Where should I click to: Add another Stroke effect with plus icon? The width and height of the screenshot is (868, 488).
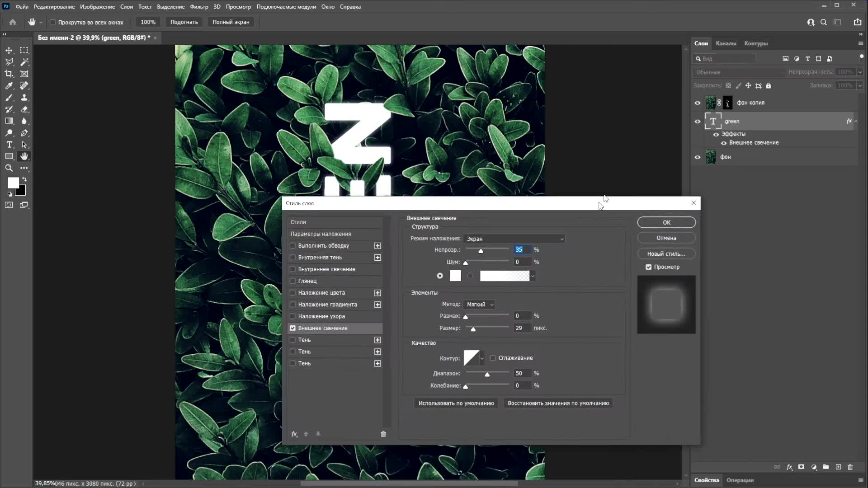[377, 246]
